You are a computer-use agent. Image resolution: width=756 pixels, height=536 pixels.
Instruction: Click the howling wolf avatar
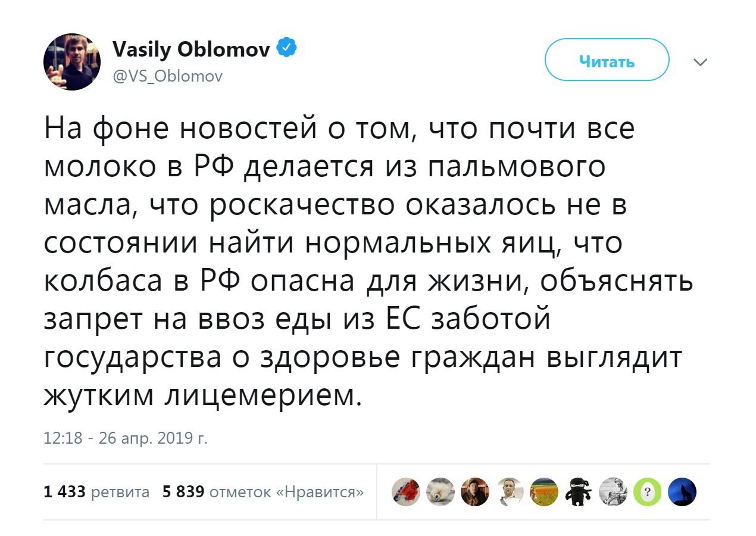pyautogui.click(x=681, y=491)
